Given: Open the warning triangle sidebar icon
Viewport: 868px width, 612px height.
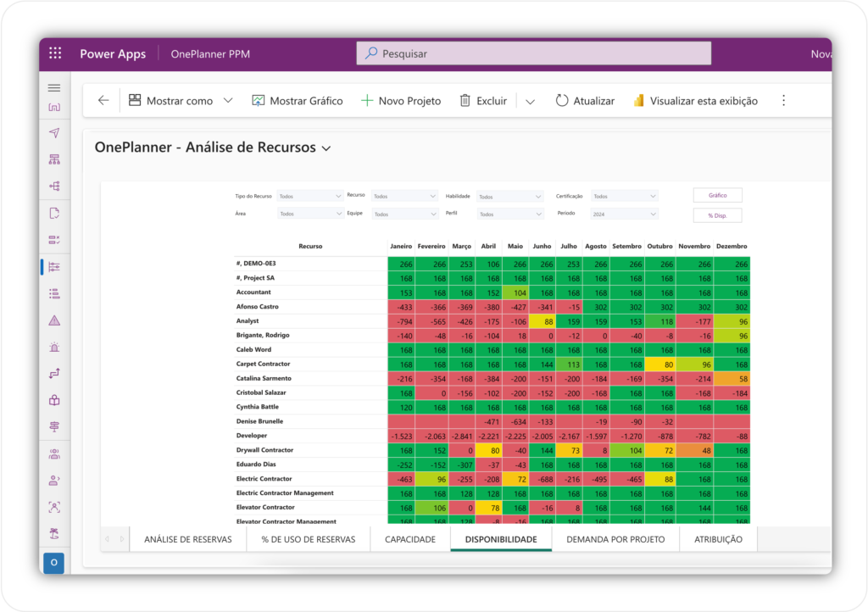Looking at the screenshot, I should [54, 320].
